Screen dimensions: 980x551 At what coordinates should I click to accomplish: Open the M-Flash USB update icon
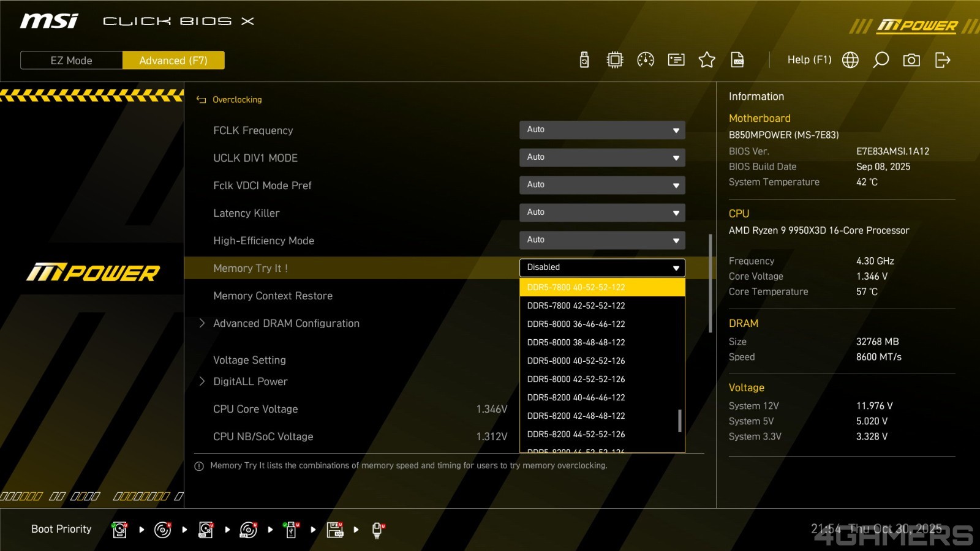click(584, 60)
